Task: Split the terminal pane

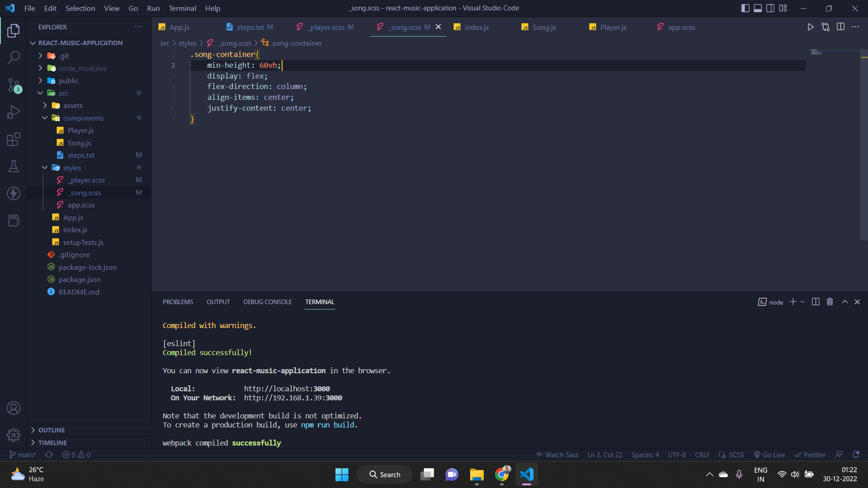Action: click(815, 301)
